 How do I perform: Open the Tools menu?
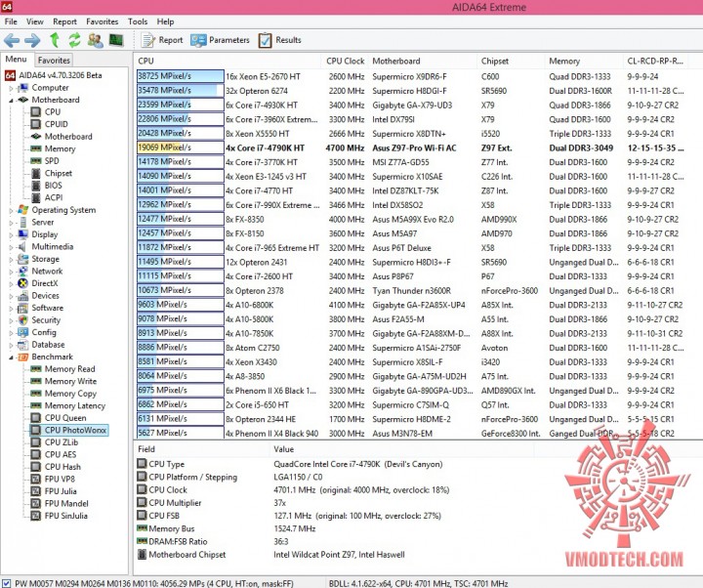tap(138, 21)
